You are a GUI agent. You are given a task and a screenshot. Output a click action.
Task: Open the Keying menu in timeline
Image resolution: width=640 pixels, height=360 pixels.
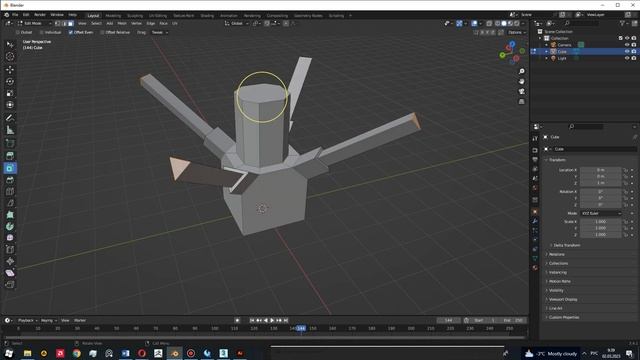48,320
